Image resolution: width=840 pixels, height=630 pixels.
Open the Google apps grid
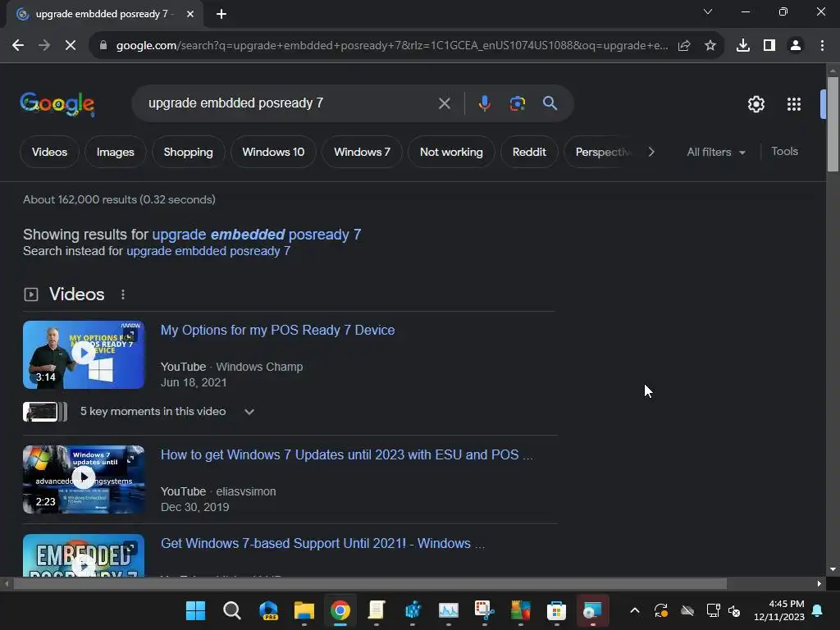click(794, 104)
